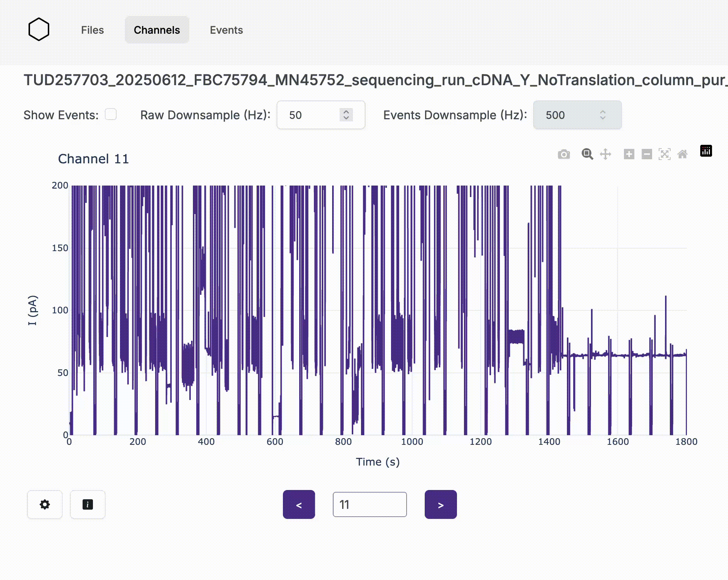The height and width of the screenshot is (580, 728).
Task: Reset axes with the home icon
Action: (x=682, y=154)
